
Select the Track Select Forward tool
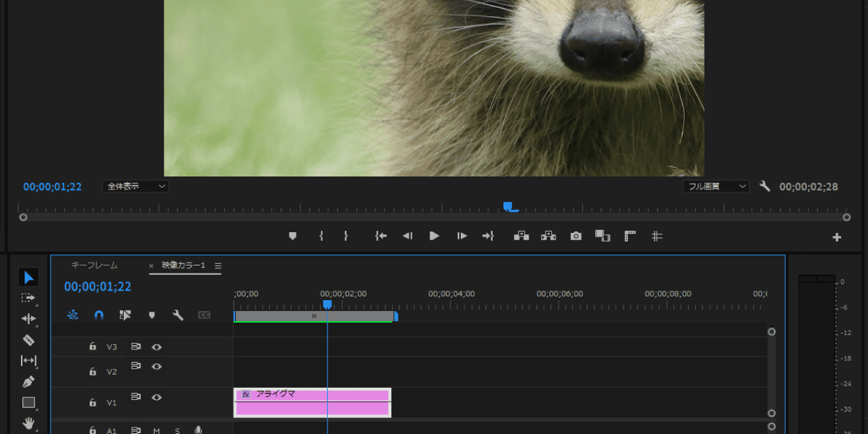pos(28,297)
